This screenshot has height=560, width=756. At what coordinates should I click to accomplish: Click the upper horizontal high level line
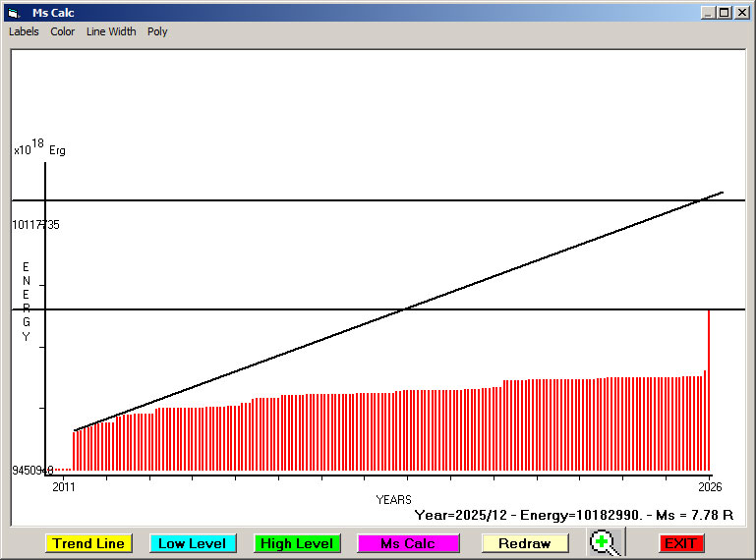point(378,200)
